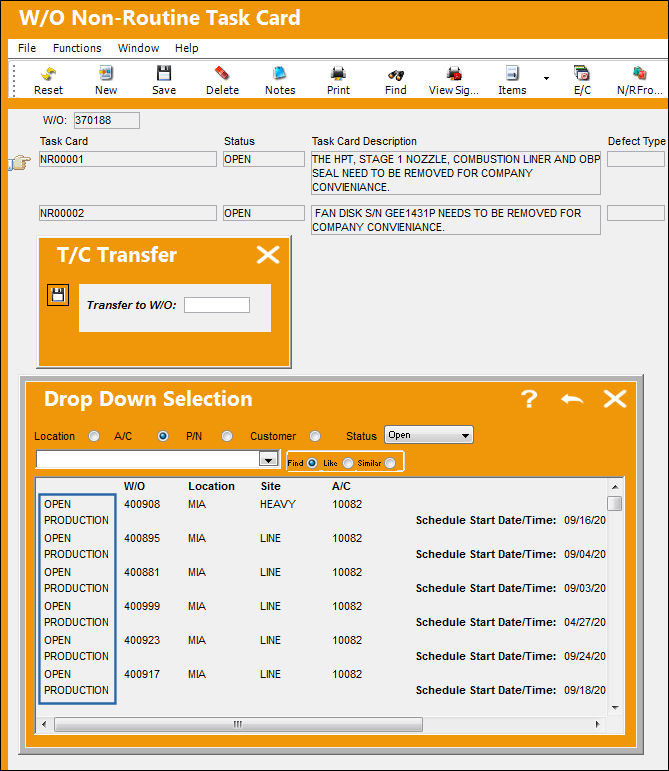Click the Site column header

270,486
